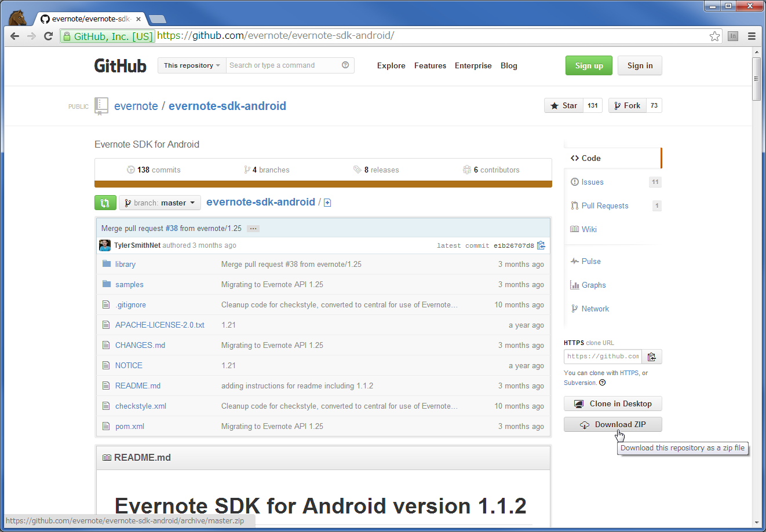Close the evernote-sdk browser tab
Screen dimensions: 766x532
pos(138,19)
